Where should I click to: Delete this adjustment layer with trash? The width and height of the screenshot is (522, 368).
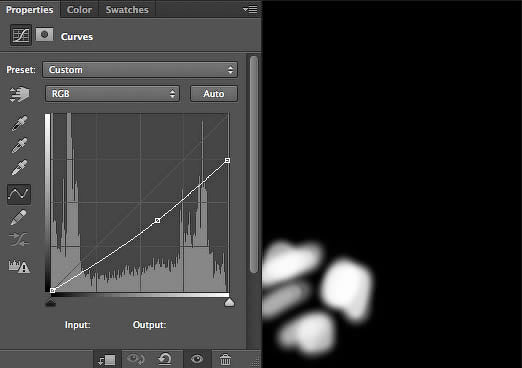pyautogui.click(x=225, y=359)
